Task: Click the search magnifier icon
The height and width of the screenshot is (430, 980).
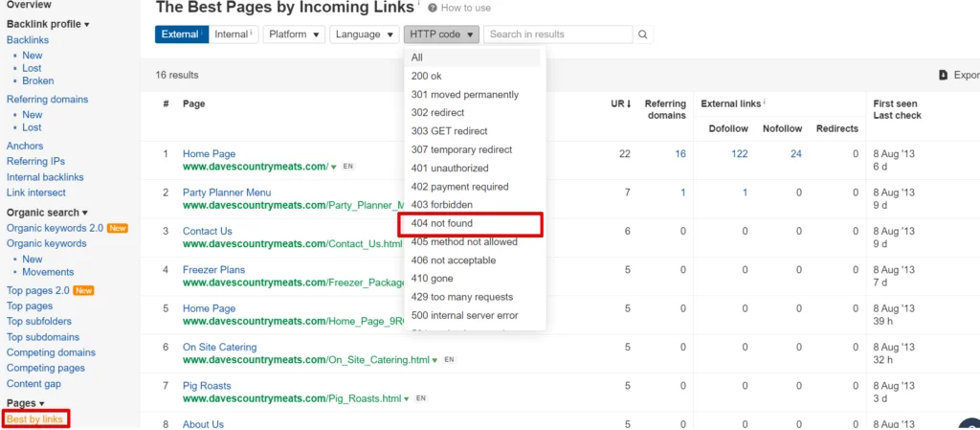Action: [x=642, y=34]
